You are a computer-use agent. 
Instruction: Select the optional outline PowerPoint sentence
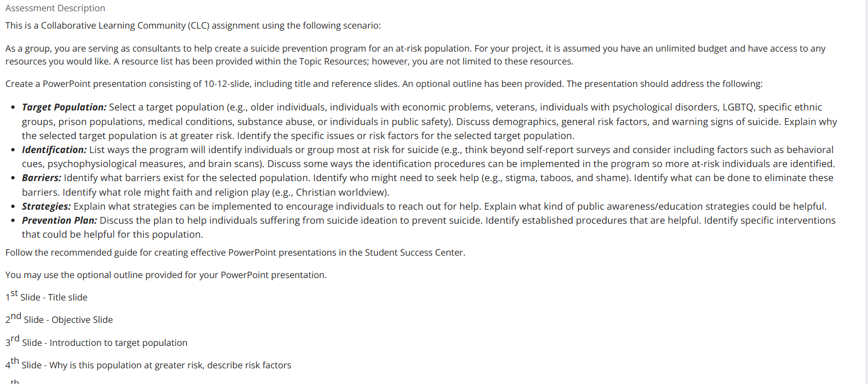(x=166, y=275)
